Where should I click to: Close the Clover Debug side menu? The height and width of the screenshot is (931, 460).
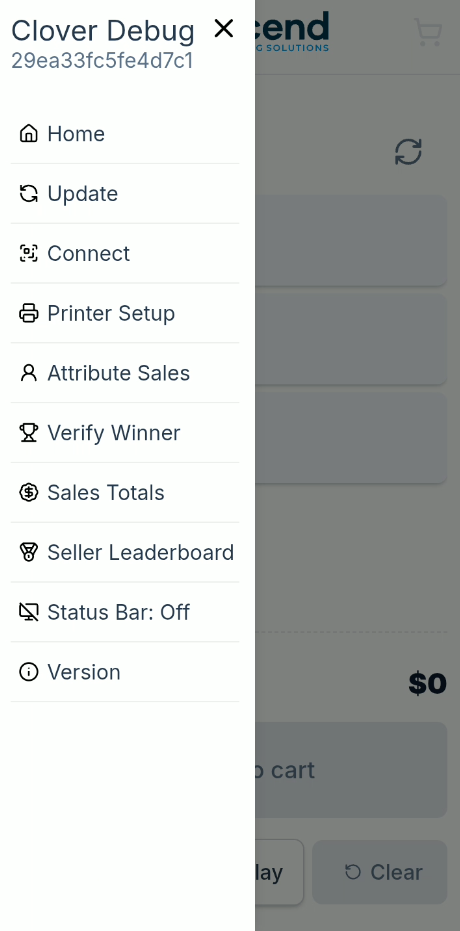point(224,28)
